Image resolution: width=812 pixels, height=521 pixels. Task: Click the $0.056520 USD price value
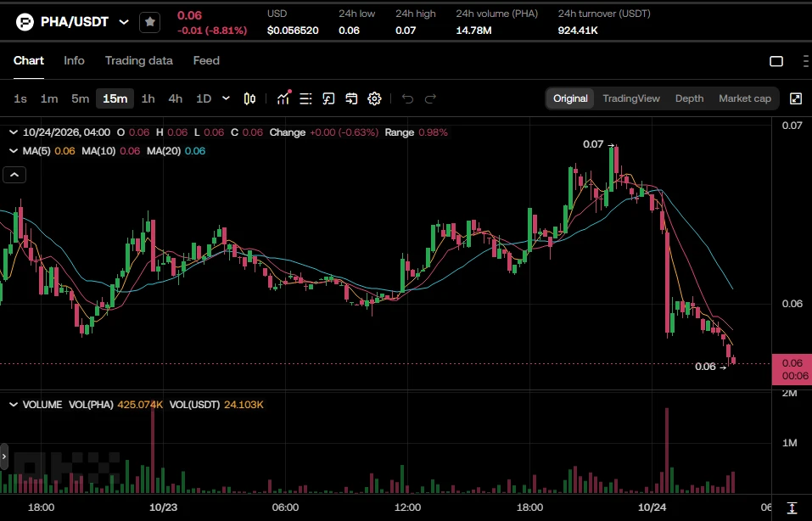[293, 31]
